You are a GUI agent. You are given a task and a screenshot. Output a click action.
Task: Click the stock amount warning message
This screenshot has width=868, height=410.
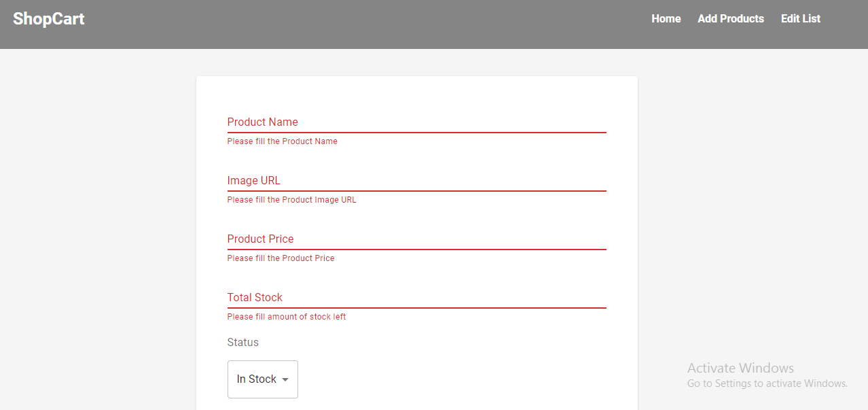(x=286, y=316)
